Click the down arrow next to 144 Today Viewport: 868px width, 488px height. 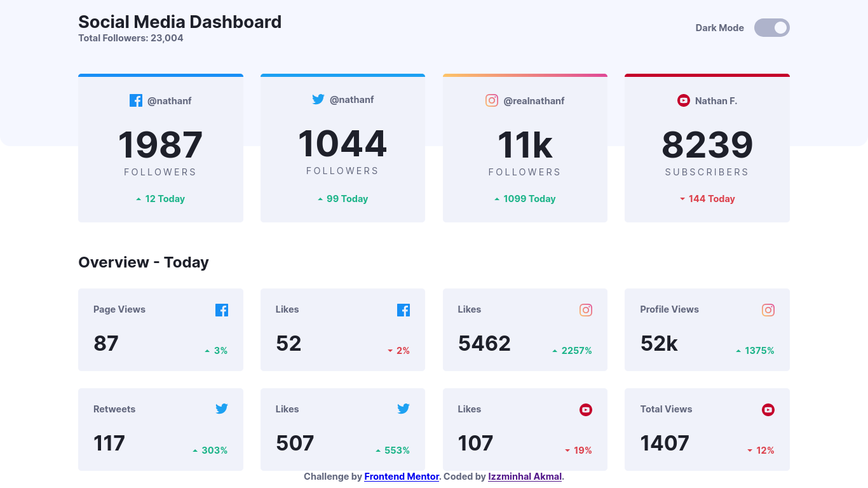tap(682, 199)
